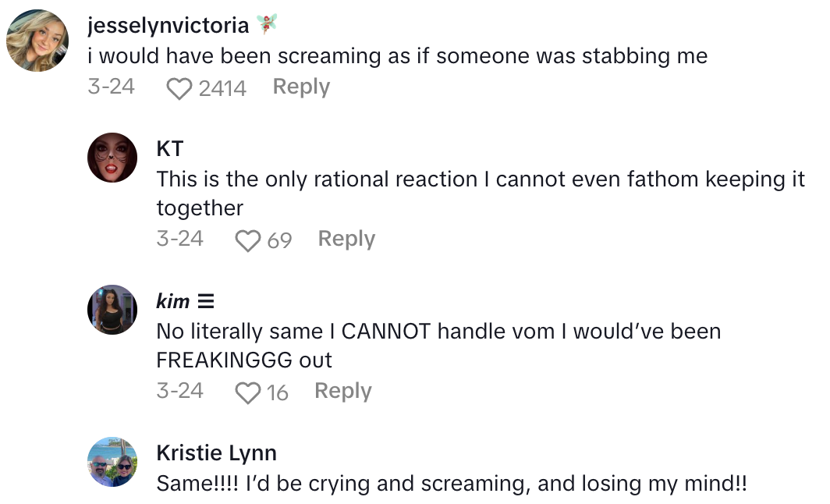Click Kristie Lynn's comment text starting "Same!!!!"

[x=451, y=483]
